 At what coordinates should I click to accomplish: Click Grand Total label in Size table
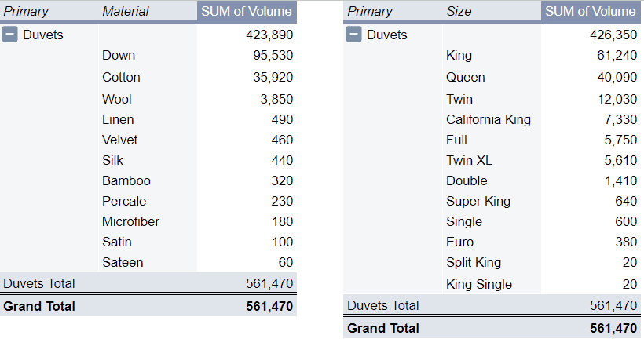pyautogui.click(x=383, y=328)
